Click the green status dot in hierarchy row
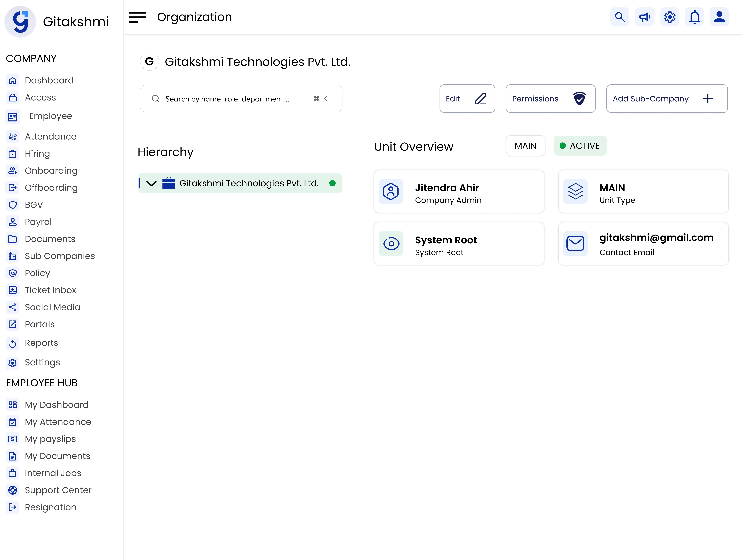 (332, 183)
